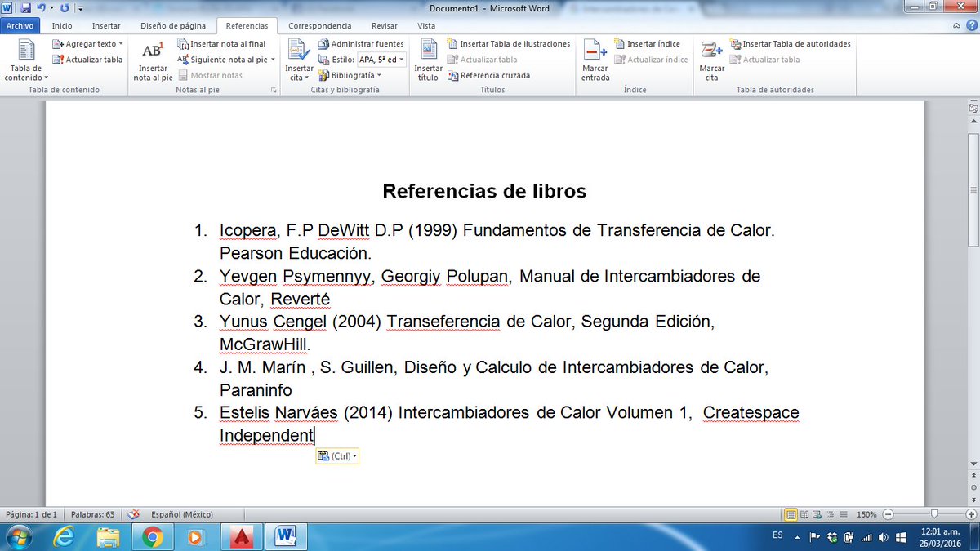Screen dimensions: 980x551
Task: Click Insertar título
Action: 428,60
